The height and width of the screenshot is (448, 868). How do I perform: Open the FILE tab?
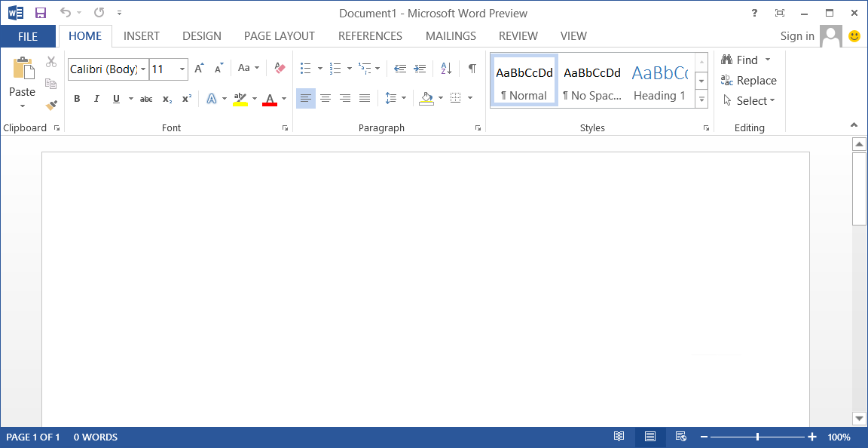pos(28,37)
